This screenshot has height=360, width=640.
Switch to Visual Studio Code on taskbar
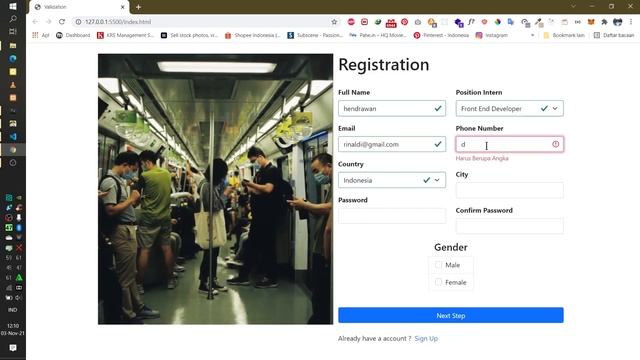tap(13, 137)
